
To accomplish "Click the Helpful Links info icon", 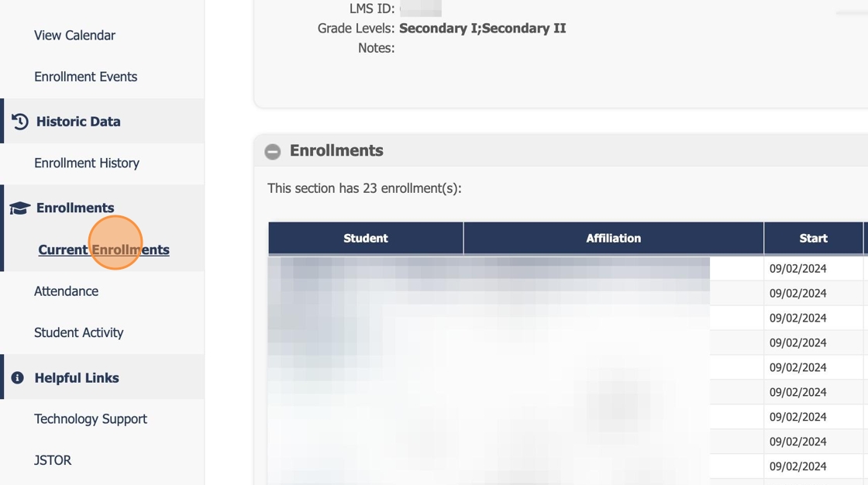I will click(x=17, y=378).
